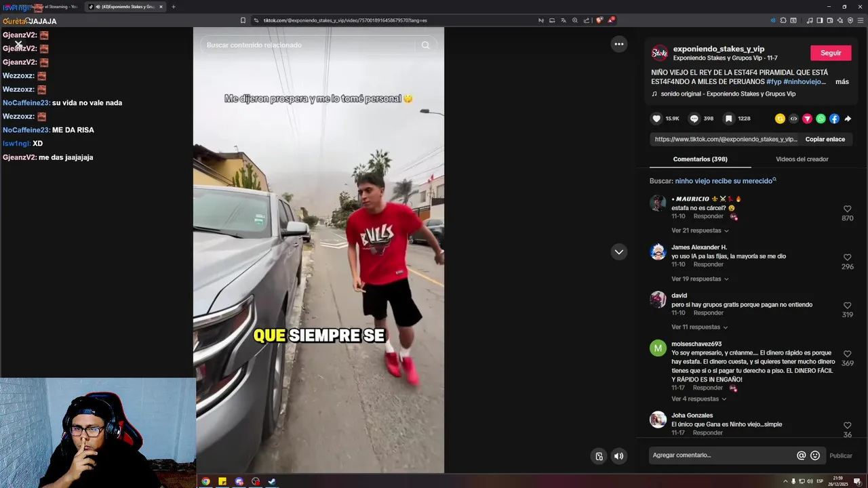
Task: Like the video with the heart icon
Action: 656,119
